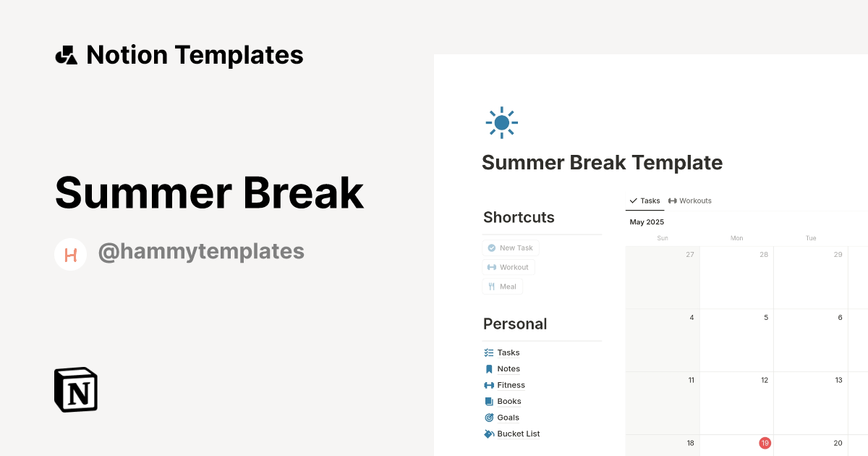Open the Shortcuts section
Viewport: 868px width, 456px height.
point(519,217)
